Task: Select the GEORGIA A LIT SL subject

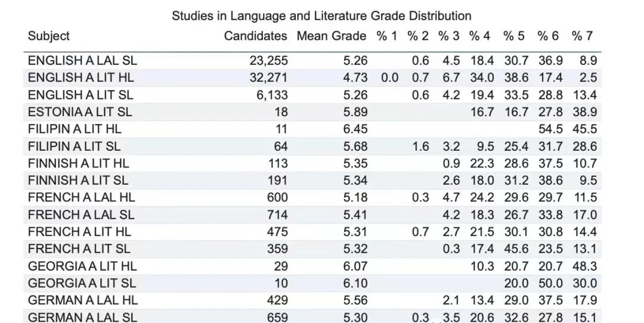Action: click(82, 283)
